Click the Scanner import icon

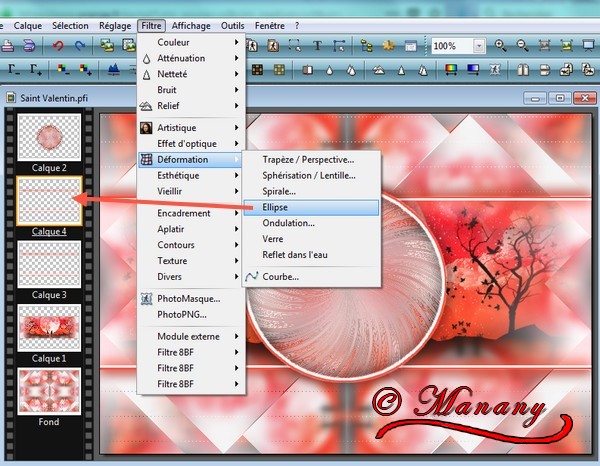(29, 46)
